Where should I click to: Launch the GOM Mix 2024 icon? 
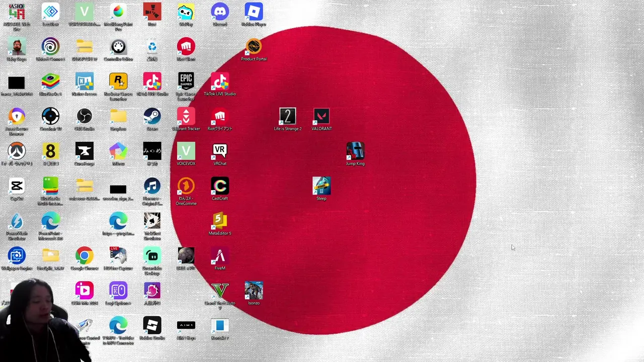[84, 291]
